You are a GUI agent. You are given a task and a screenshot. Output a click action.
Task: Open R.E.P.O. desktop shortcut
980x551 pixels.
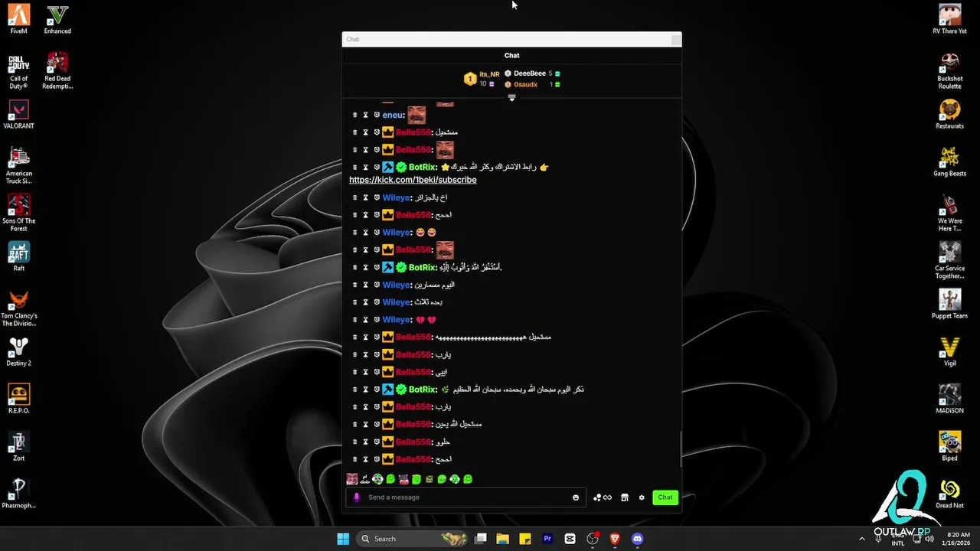(19, 399)
